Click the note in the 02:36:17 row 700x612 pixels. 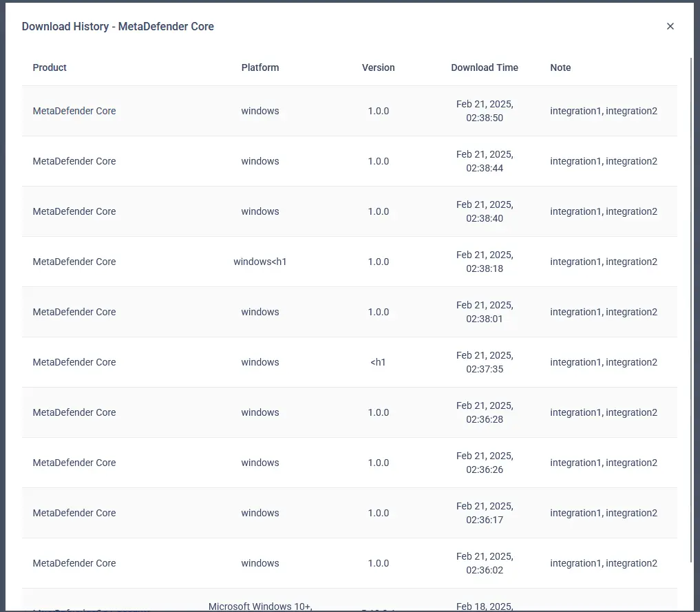click(x=604, y=513)
